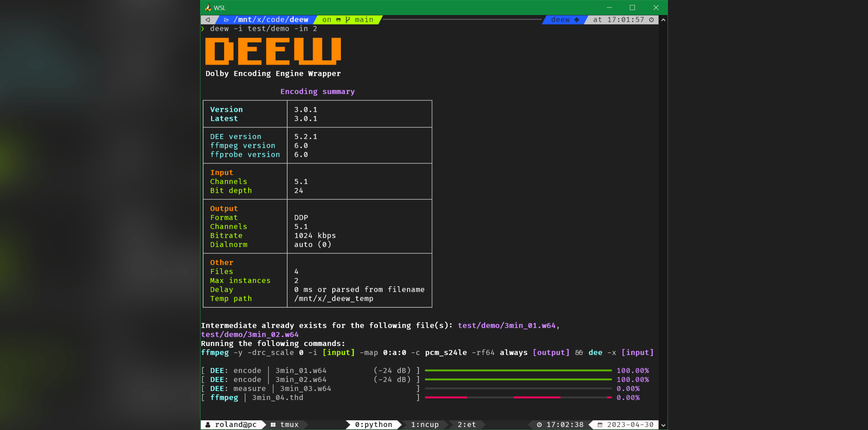Click the GitHub octocat icon in the git segment

coord(338,20)
